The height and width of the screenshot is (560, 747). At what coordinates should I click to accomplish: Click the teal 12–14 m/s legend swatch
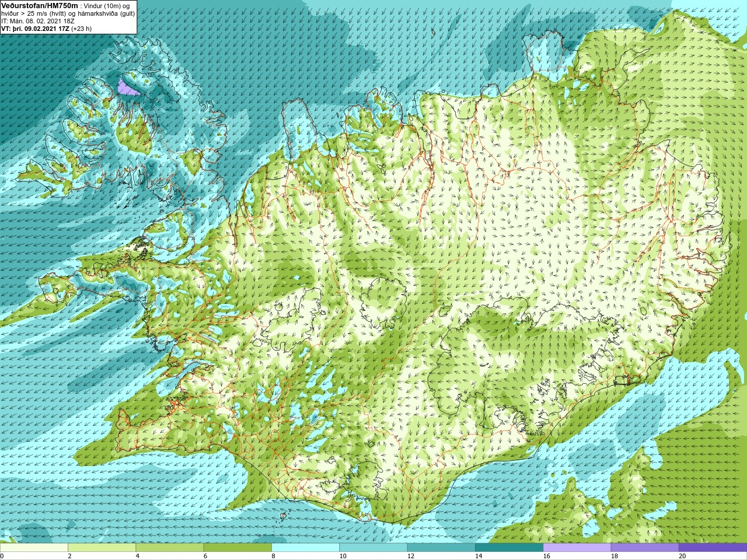coord(441,547)
